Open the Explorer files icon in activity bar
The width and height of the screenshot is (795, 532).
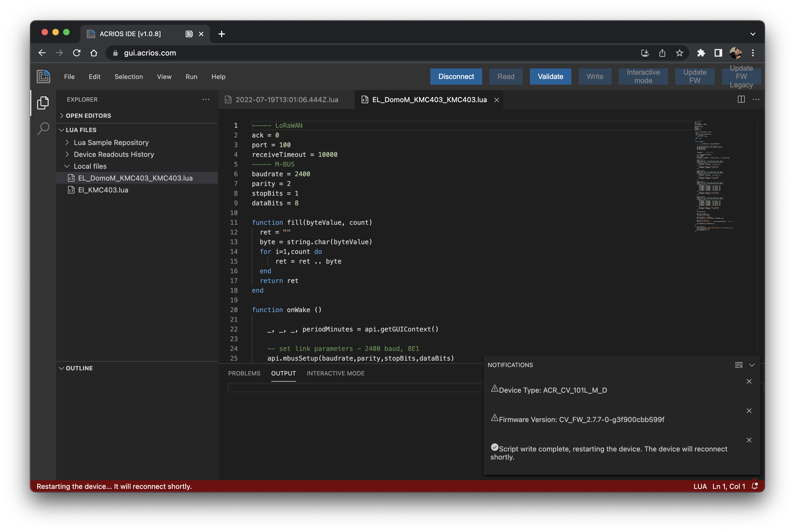(x=43, y=102)
